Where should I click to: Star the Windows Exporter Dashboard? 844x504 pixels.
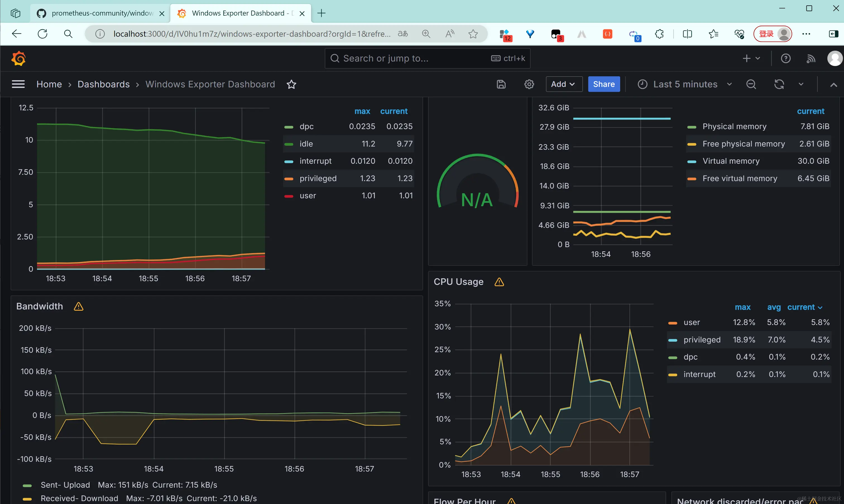click(291, 84)
